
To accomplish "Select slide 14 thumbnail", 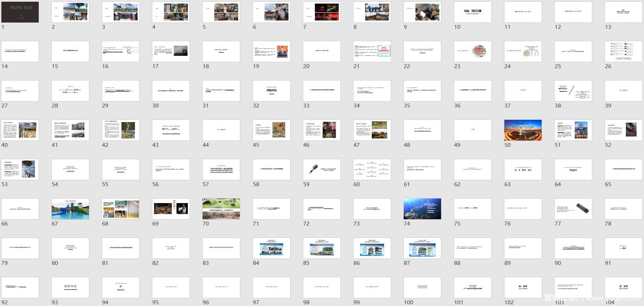I will pyautogui.click(x=20, y=51).
